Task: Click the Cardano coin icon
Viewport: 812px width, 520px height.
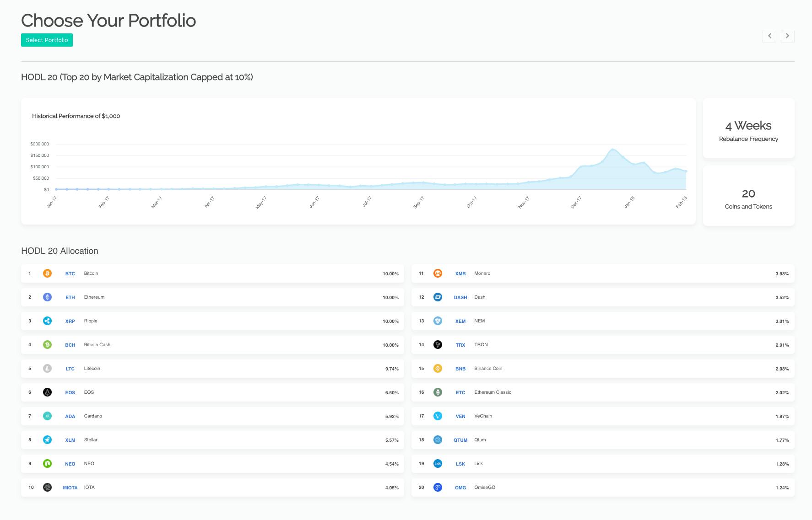Action: 47,416
